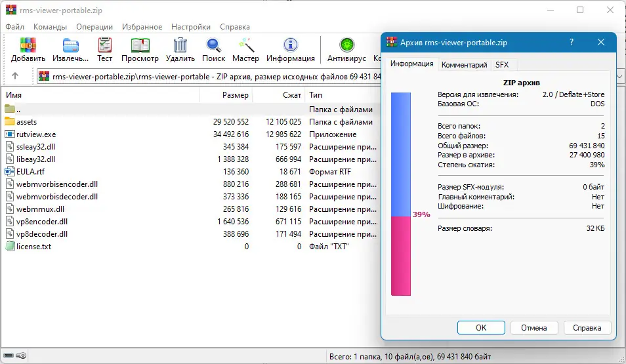
Task: Click the Удалить trash can icon
Action: tap(180, 45)
